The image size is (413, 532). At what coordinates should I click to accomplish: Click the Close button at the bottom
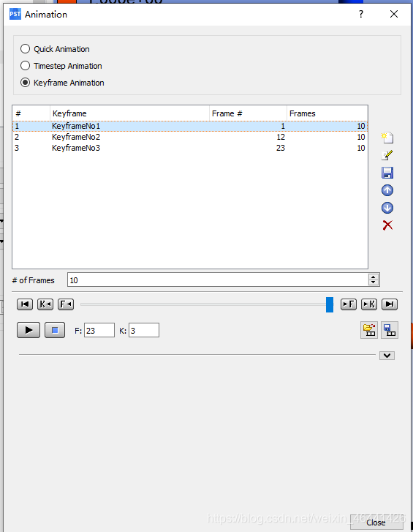[x=376, y=522]
